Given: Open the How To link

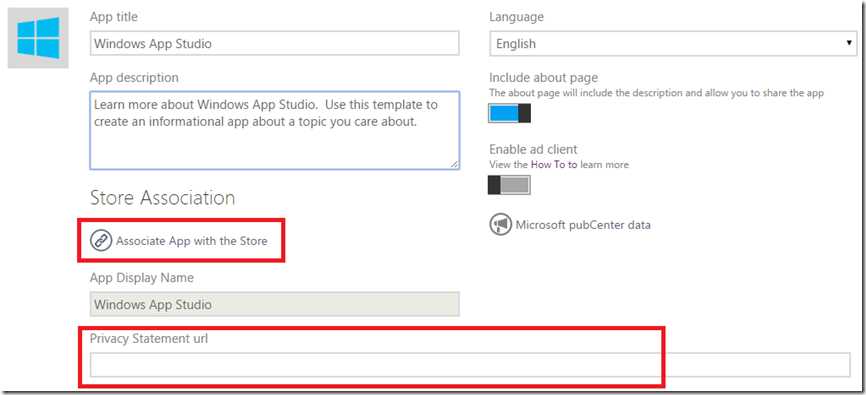Looking at the screenshot, I should pyautogui.click(x=554, y=164).
